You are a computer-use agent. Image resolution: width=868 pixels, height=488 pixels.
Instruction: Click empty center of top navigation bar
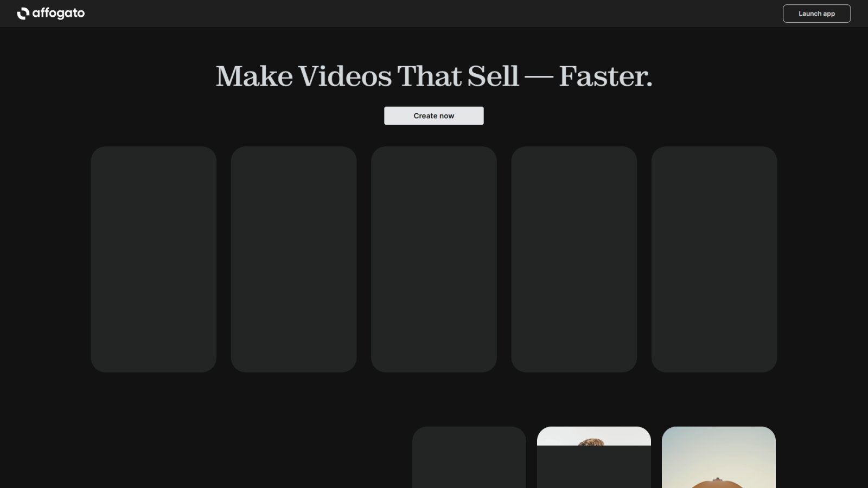tap(434, 14)
